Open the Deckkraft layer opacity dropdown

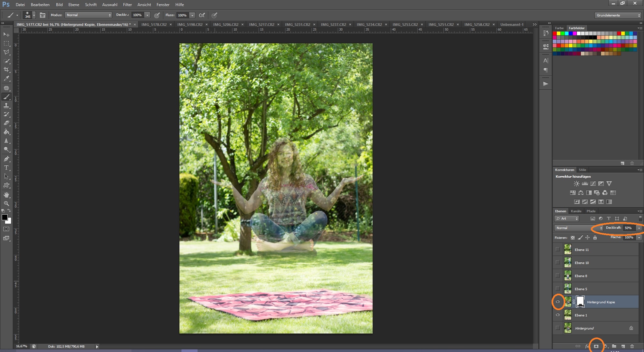click(x=639, y=228)
